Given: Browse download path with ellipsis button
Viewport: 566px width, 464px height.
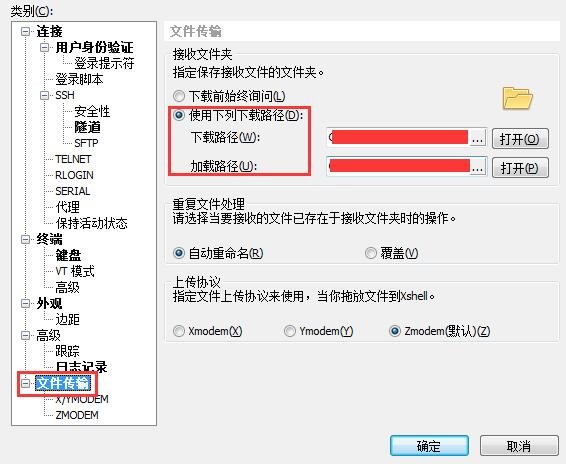Looking at the screenshot, I should click(478, 138).
